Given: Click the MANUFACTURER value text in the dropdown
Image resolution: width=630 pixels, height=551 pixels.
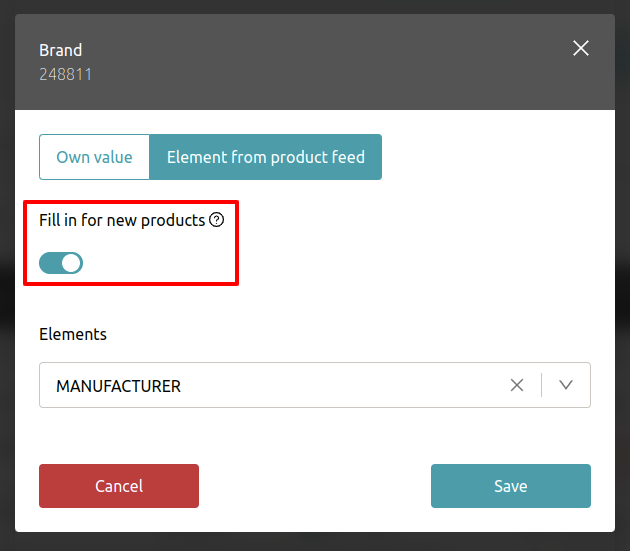Looking at the screenshot, I should point(118,385).
